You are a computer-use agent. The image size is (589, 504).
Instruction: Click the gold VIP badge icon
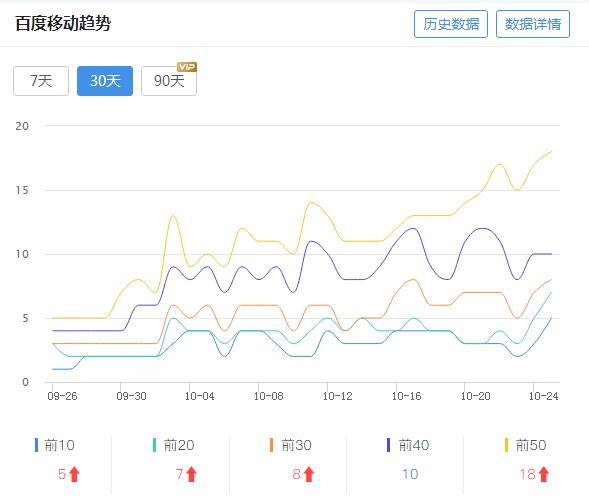(187, 67)
